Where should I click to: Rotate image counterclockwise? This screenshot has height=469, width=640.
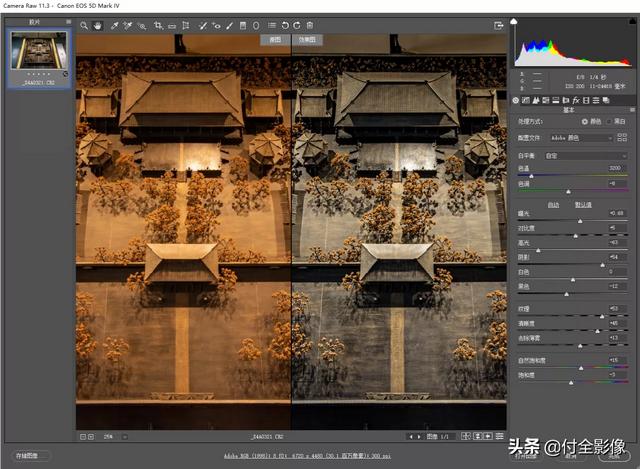click(x=285, y=25)
